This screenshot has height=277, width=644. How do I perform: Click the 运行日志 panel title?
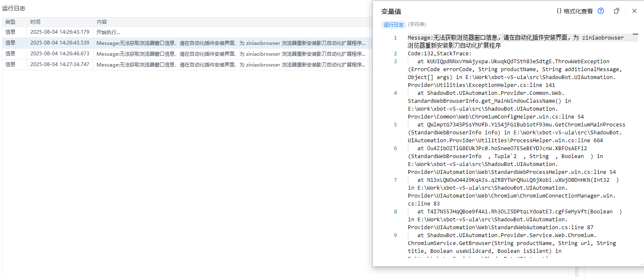point(14,8)
